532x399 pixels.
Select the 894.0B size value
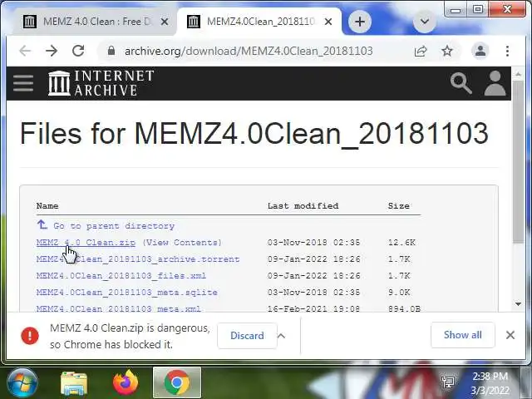pos(405,308)
